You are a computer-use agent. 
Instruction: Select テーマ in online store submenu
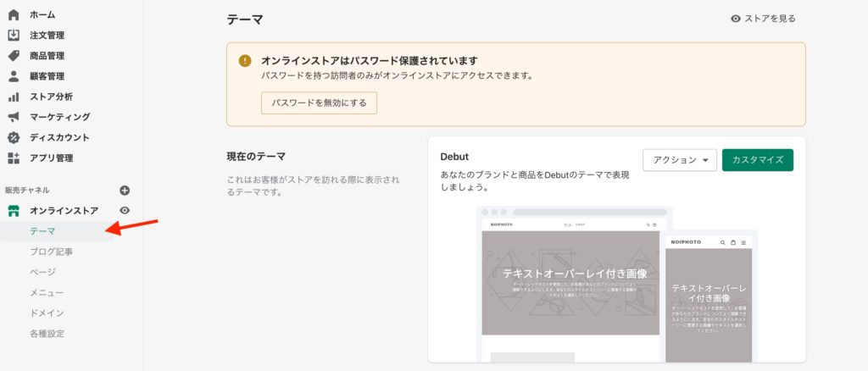(x=42, y=231)
